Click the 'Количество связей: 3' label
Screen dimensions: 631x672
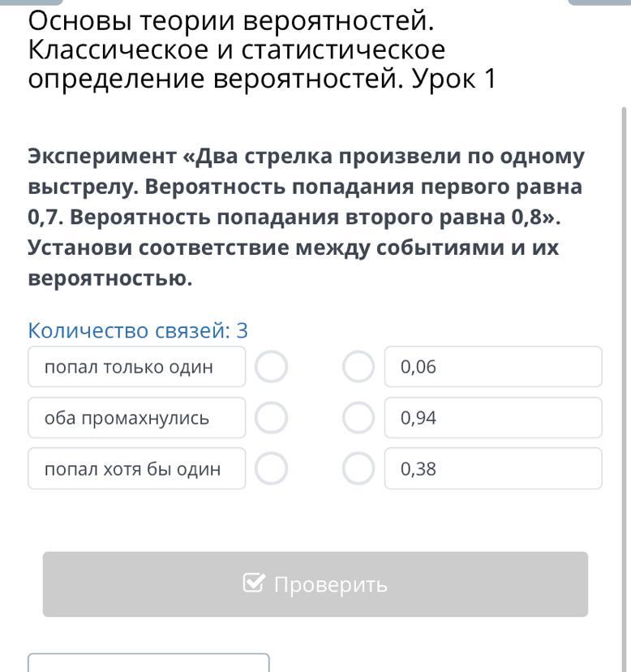[138, 330]
